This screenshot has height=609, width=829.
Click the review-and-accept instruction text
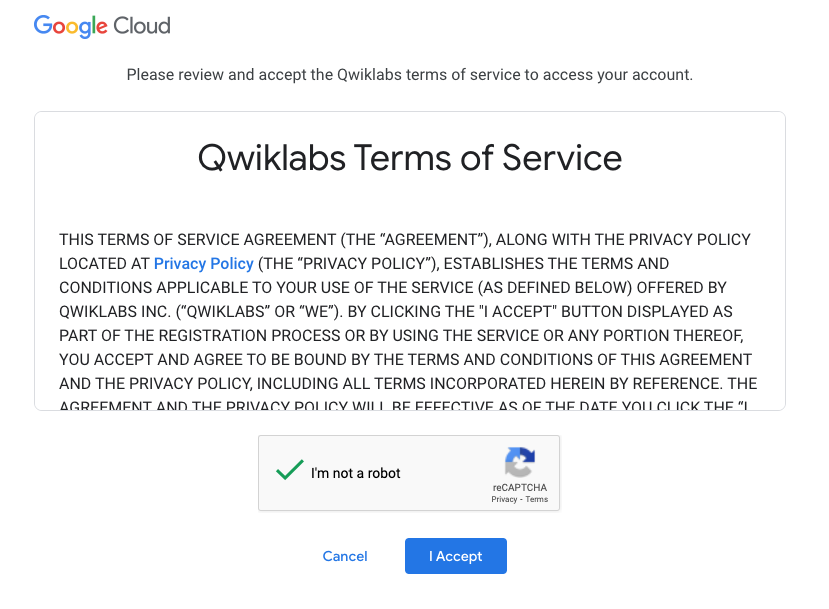[409, 74]
